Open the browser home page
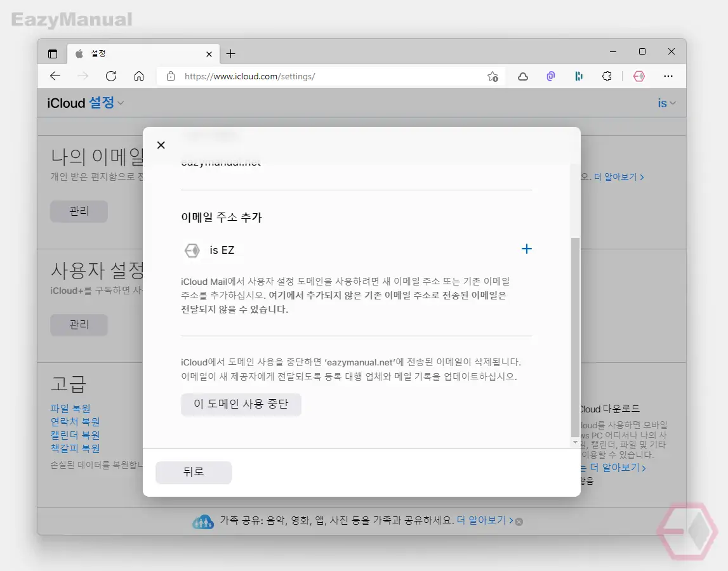Viewport: 728px width, 571px height. [139, 76]
